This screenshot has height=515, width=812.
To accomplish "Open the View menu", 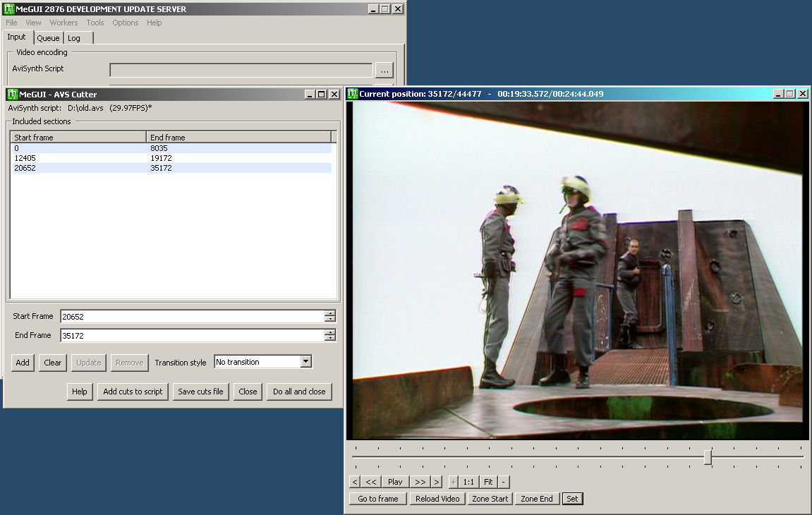I will (33, 23).
